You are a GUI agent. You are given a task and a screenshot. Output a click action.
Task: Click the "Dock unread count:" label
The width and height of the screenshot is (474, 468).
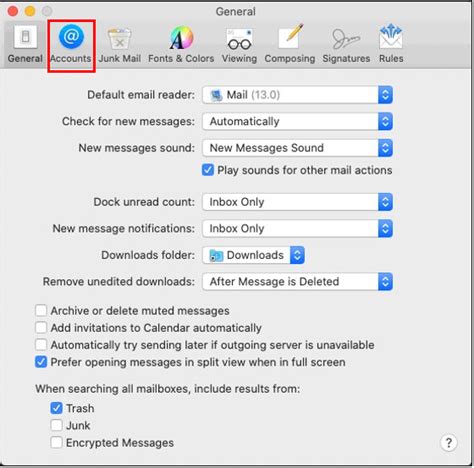pos(144,202)
